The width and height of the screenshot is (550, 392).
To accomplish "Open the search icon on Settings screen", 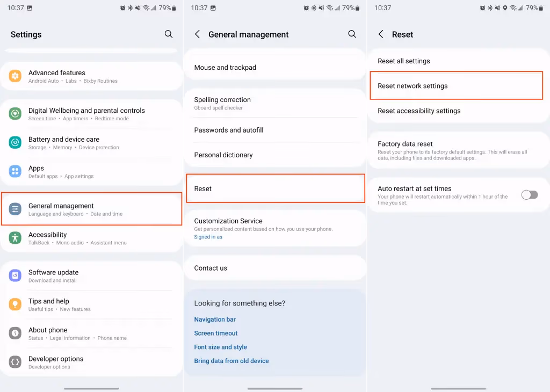I will pyautogui.click(x=168, y=34).
